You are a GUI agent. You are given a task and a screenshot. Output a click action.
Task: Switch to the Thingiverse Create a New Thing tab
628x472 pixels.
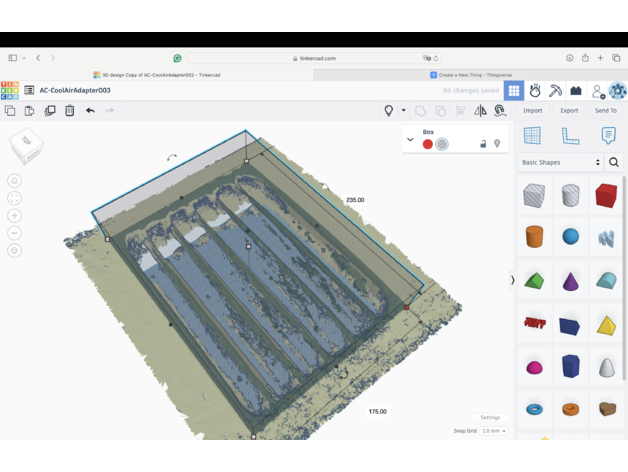(x=470, y=75)
